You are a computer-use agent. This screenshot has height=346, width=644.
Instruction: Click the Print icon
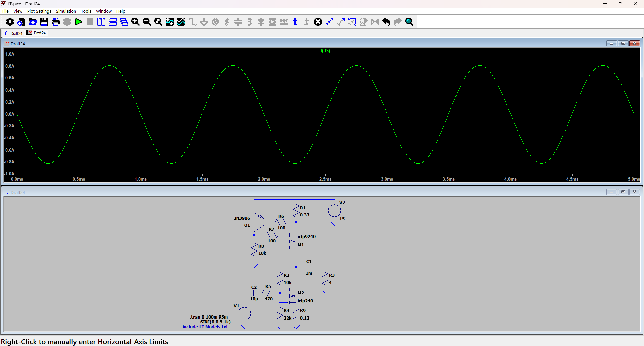tap(56, 22)
